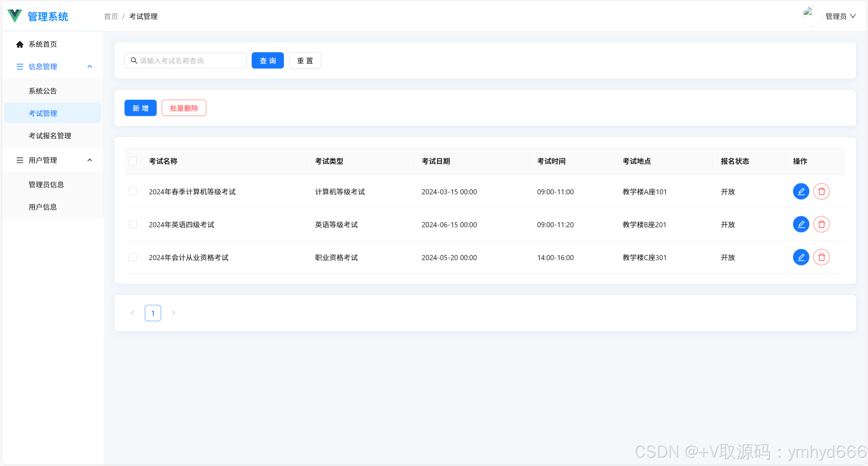
Task: Focus the exam name search field
Action: point(190,61)
